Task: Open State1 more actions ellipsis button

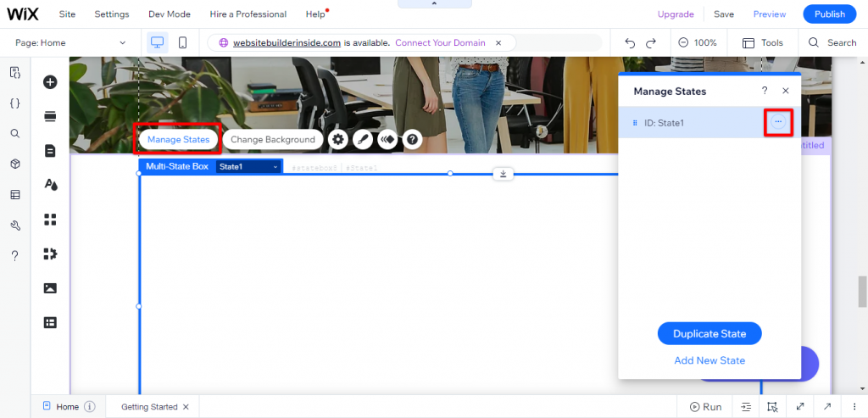Action: (x=778, y=123)
